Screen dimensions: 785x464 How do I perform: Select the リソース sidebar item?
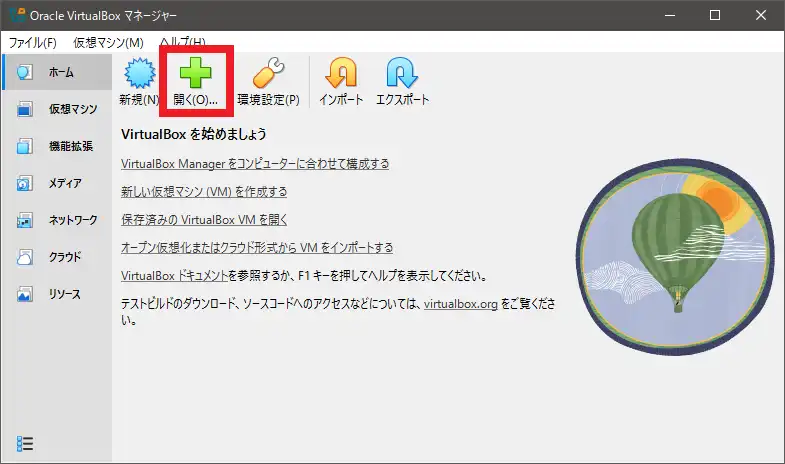pyautogui.click(x=57, y=294)
